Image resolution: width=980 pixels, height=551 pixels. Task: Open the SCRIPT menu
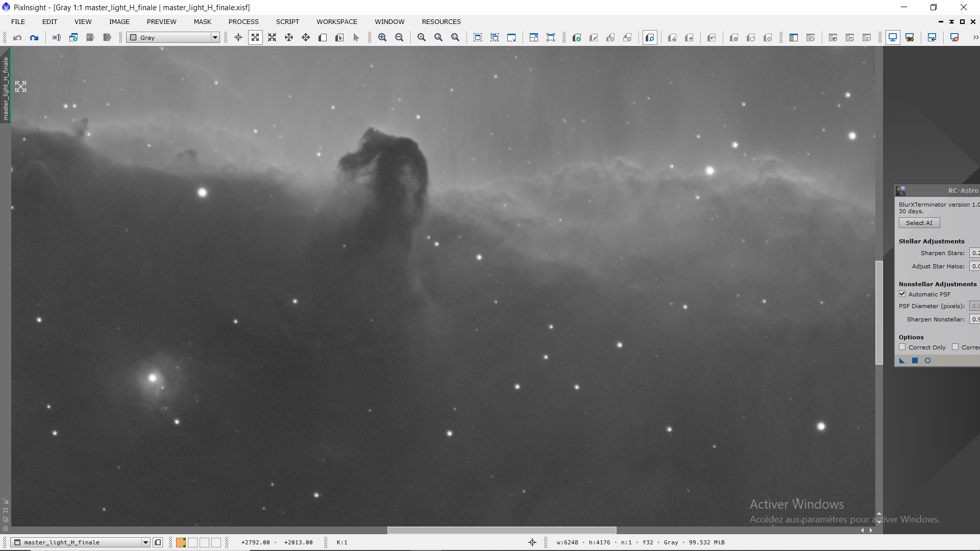(x=287, y=21)
